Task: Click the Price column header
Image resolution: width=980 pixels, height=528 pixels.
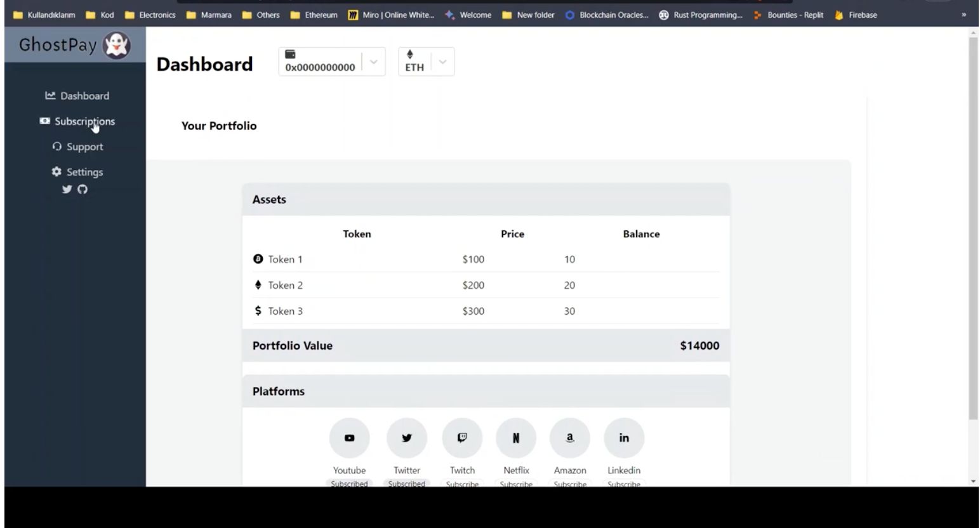Action: [x=512, y=234]
